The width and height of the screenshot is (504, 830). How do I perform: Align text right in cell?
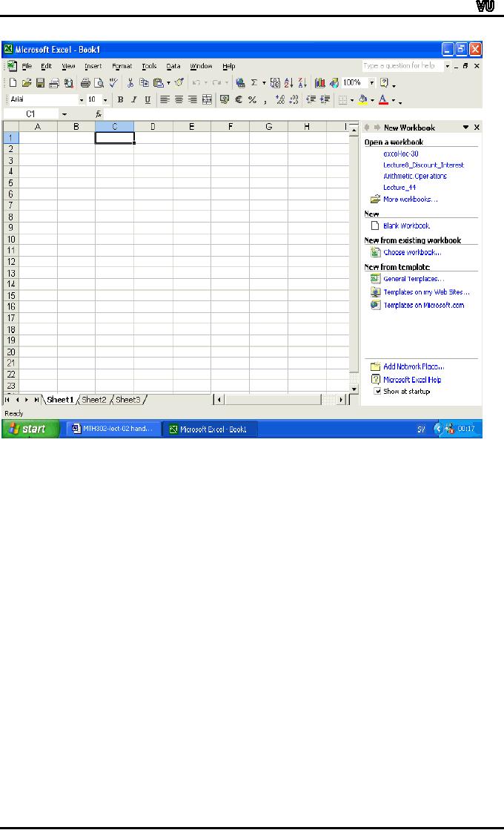(x=193, y=99)
